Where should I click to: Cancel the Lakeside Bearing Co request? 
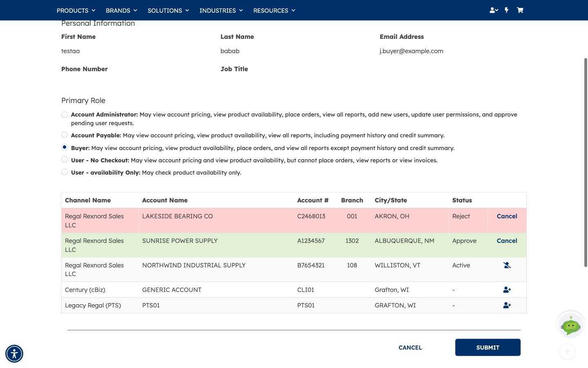[507, 216]
